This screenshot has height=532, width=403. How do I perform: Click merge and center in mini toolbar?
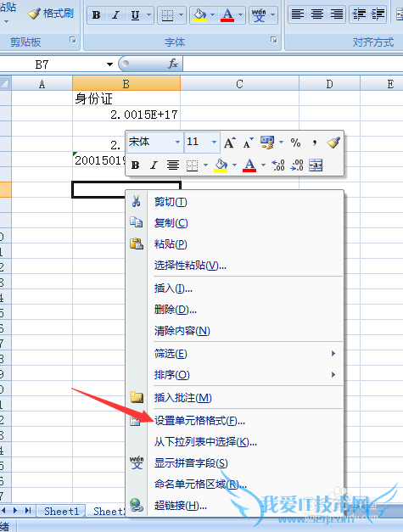[316, 165]
